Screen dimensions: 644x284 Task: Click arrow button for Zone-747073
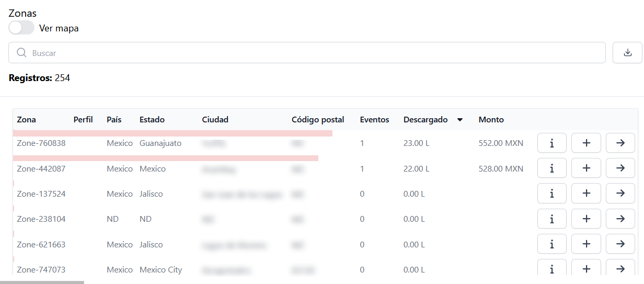pos(620,269)
